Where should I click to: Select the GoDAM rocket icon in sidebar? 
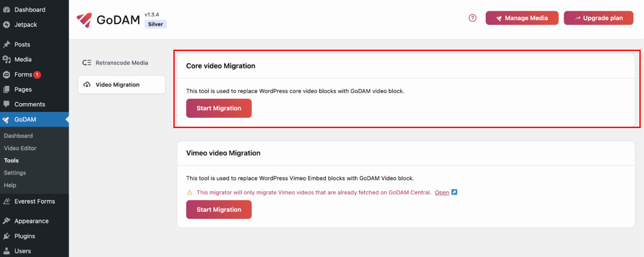click(x=7, y=119)
